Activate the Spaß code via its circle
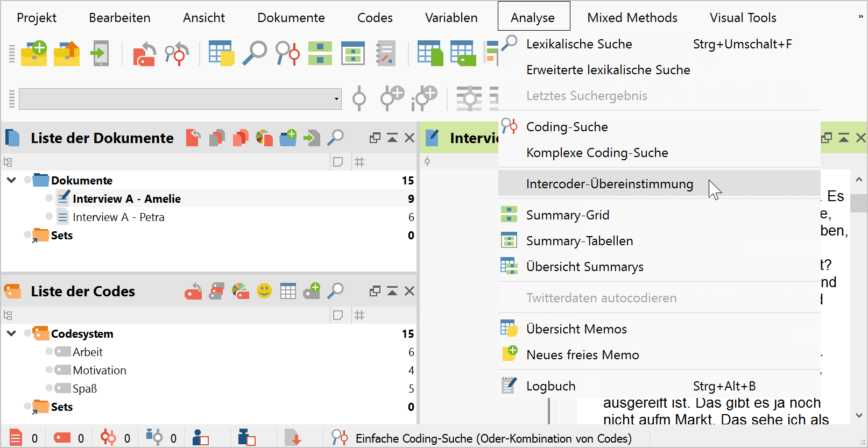This screenshot has height=448, width=868. (49, 388)
